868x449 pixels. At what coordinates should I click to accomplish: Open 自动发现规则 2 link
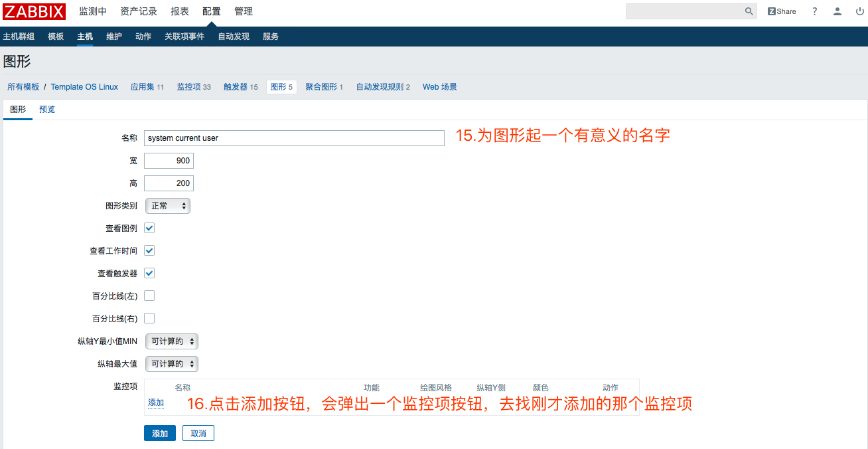pyautogui.click(x=383, y=87)
